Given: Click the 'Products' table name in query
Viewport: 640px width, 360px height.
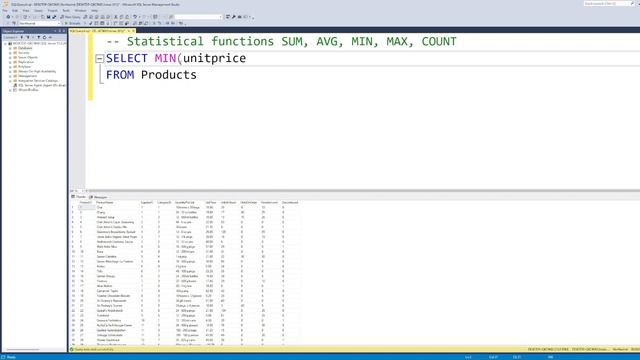Looking at the screenshot, I should [x=169, y=75].
